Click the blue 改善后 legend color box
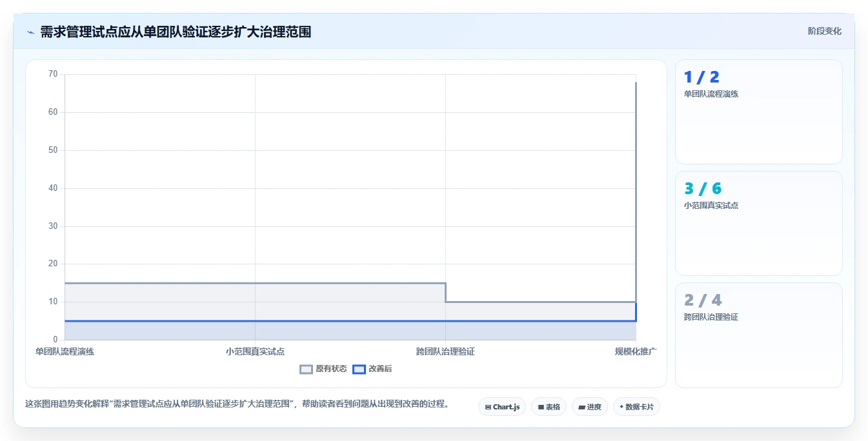868x441 pixels. [359, 369]
